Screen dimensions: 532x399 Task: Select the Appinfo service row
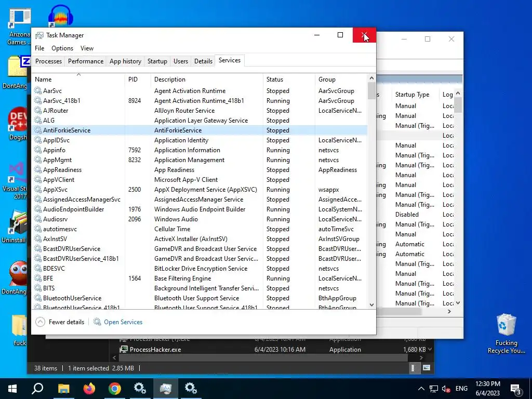199,150
